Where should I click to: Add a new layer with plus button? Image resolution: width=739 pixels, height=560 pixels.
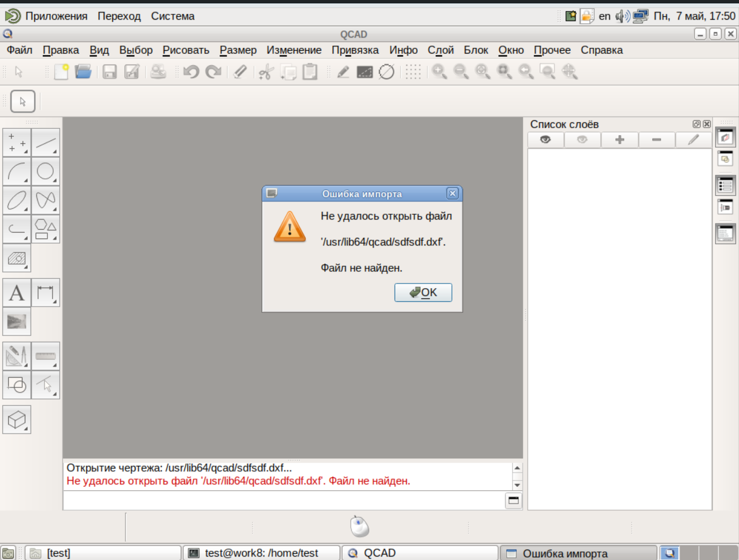tap(619, 140)
